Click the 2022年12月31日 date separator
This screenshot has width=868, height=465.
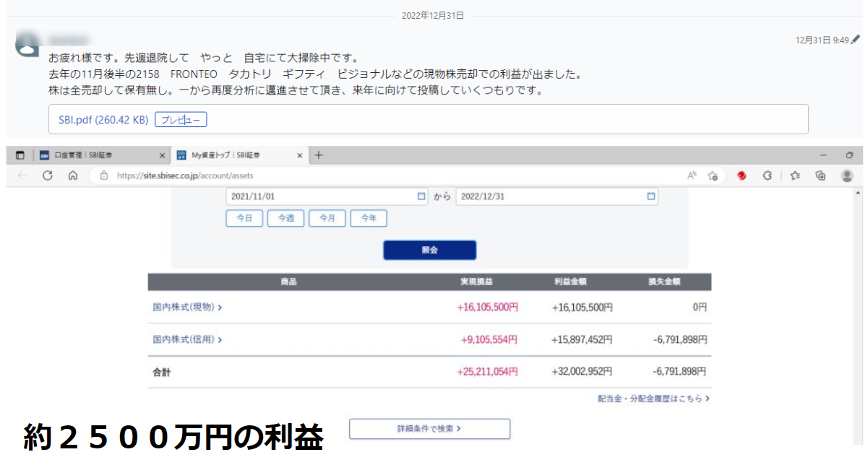[x=433, y=14]
